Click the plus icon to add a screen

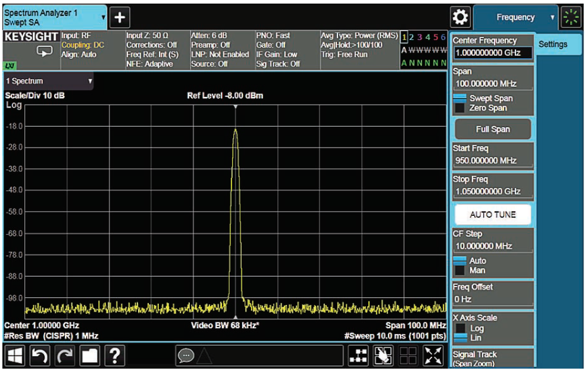coord(120,18)
